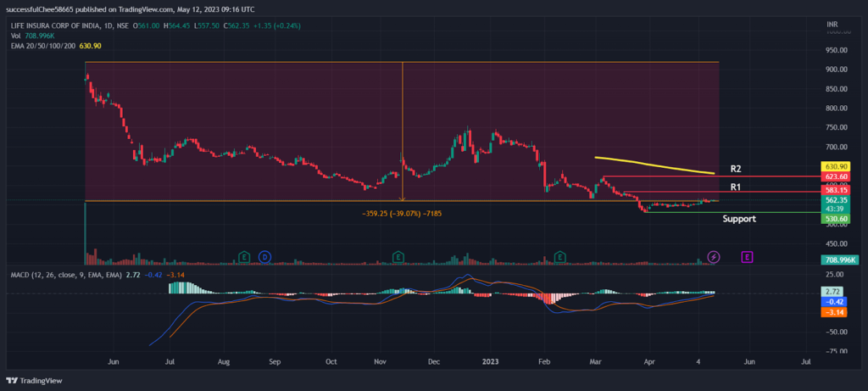The image size is (868, 391).
Task: Select the yellow EMA line on chart
Action: pos(654,165)
